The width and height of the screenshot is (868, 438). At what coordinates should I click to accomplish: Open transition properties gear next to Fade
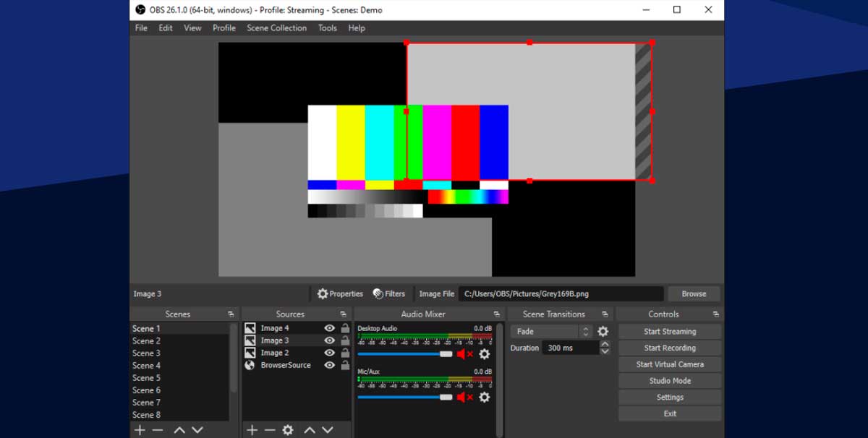coord(603,332)
